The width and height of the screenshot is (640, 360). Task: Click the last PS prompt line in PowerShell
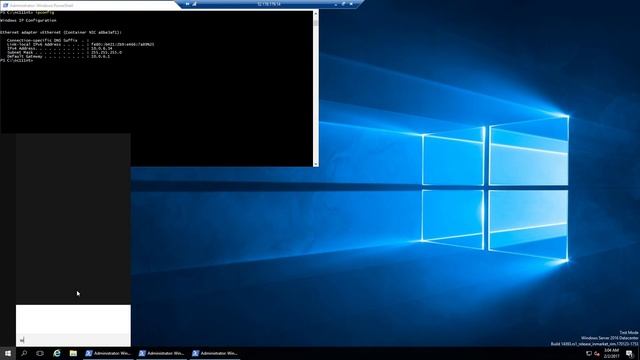[17, 60]
